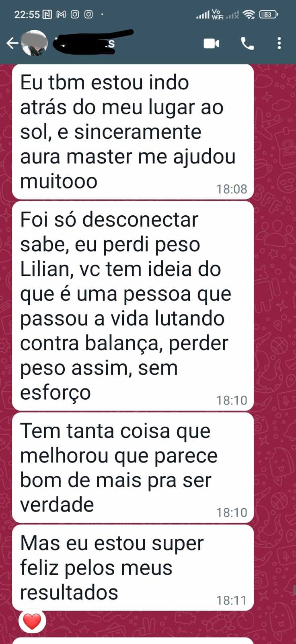
Task: Tap the Wi-Fi signal icon
Action: [x=249, y=14]
